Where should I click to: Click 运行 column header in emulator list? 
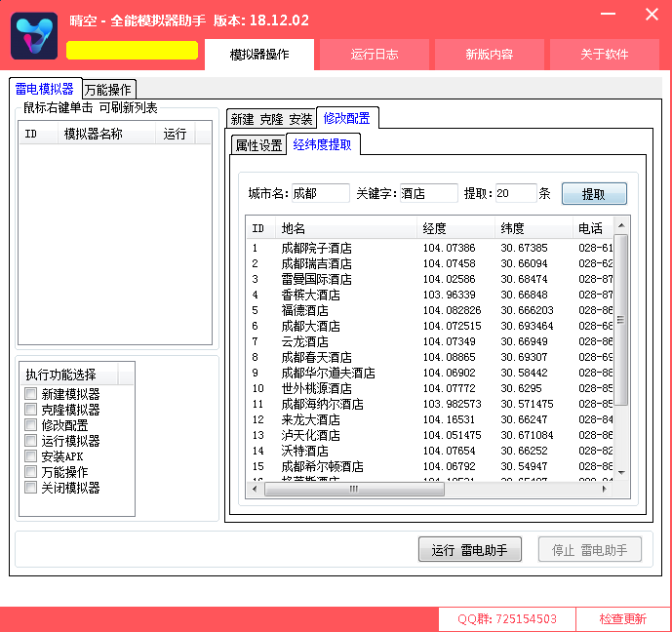click(x=175, y=134)
